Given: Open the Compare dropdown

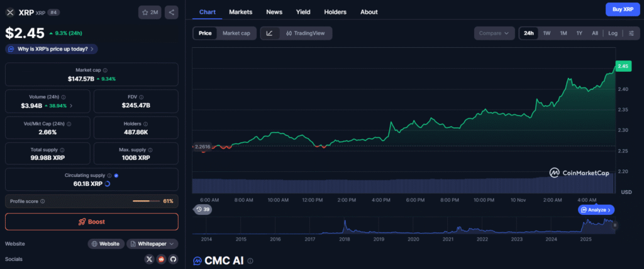Looking at the screenshot, I should [x=494, y=33].
